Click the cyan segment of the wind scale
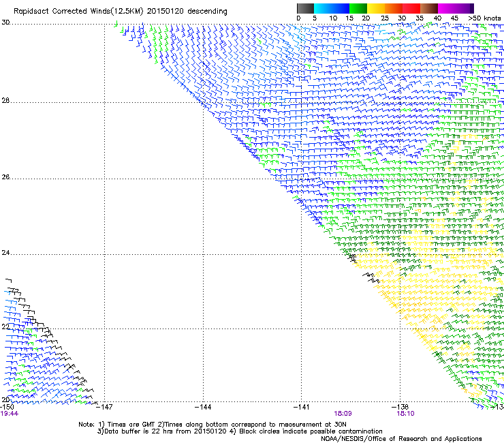The width and height of the screenshot is (504, 443). (x=323, y=8)
